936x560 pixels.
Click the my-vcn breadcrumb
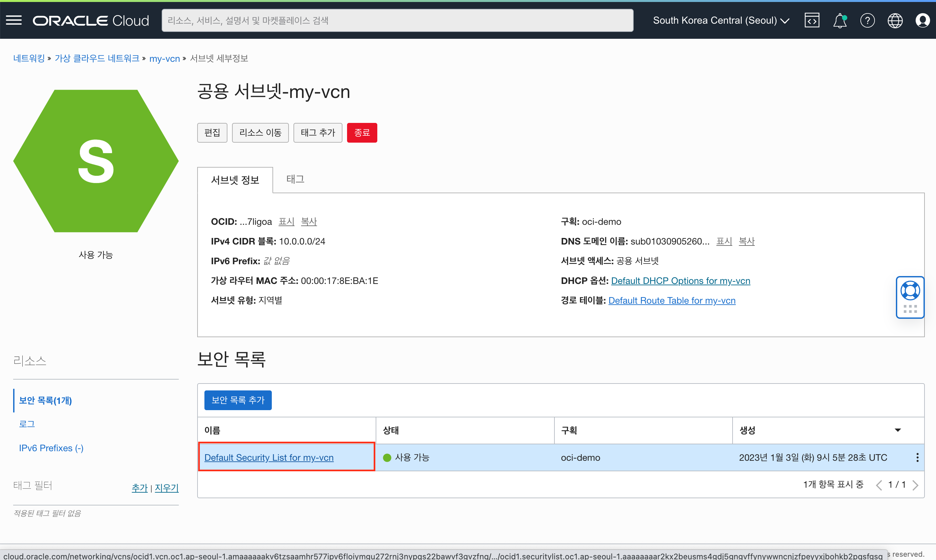[x=164, y=58]
